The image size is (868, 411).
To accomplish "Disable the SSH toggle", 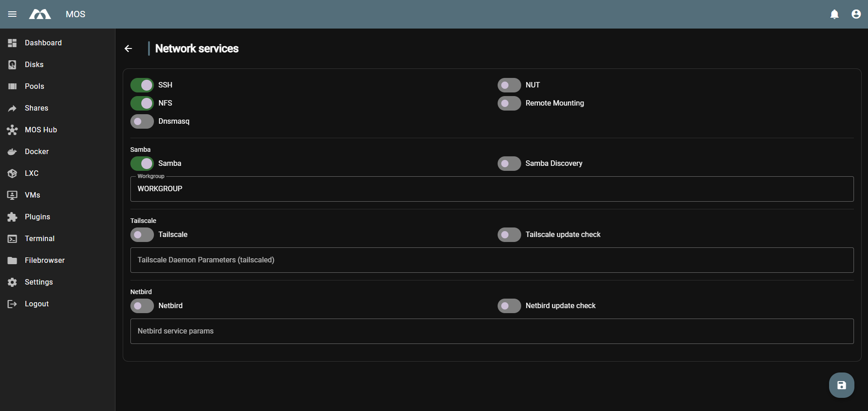I will pyautogui.click(x=142, y=85).
